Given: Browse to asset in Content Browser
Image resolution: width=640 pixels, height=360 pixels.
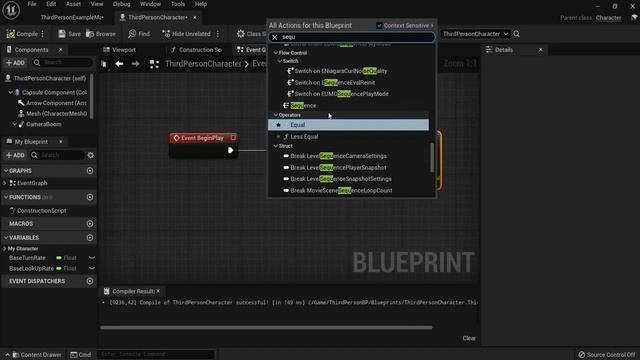Looking at the screenshot, I should [101, 34].
